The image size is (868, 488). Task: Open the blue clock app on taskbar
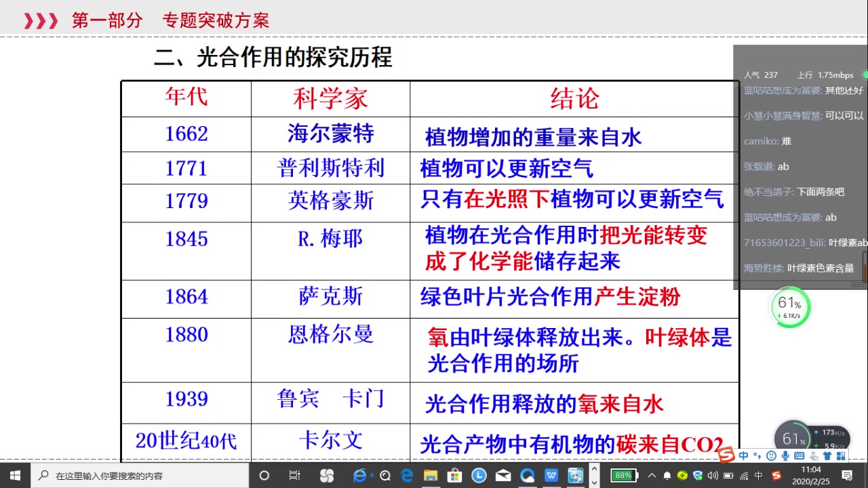click(479, 476)
